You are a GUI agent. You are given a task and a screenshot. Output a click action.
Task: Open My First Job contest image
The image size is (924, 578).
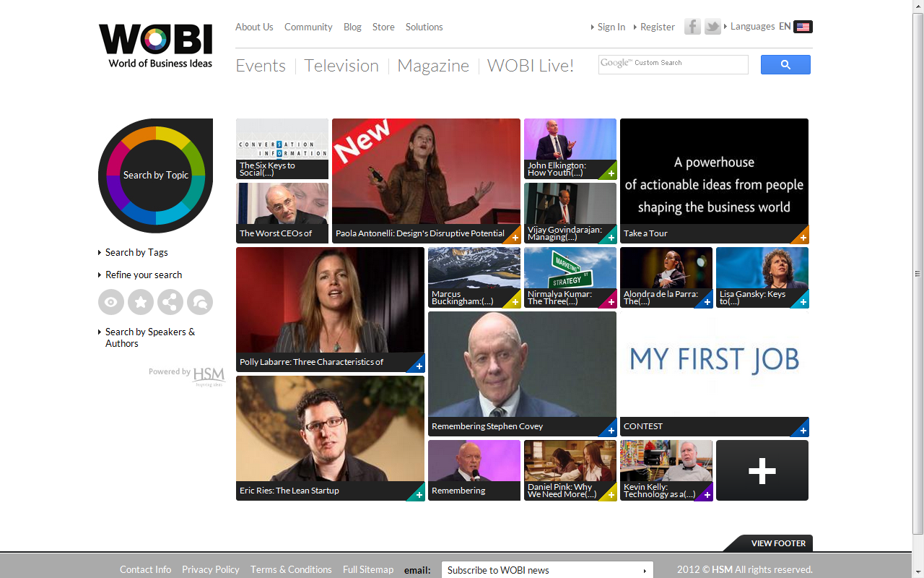[x=715, y=364]
